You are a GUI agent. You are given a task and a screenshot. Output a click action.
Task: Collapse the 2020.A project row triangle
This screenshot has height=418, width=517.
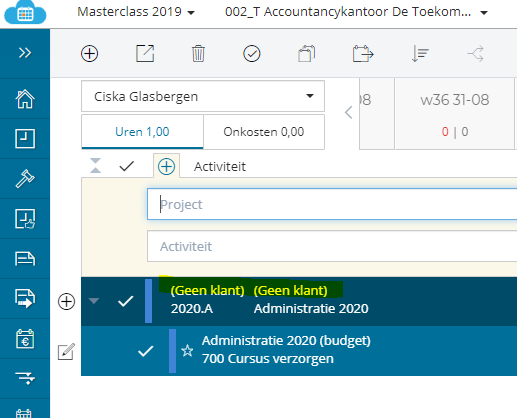click(x=94, y=301)
